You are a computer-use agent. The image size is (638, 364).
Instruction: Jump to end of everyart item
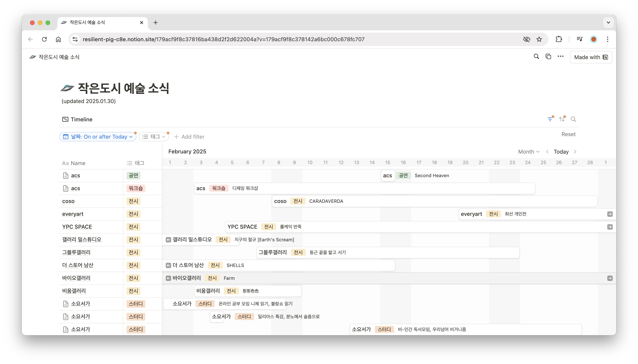click(610, 214)
